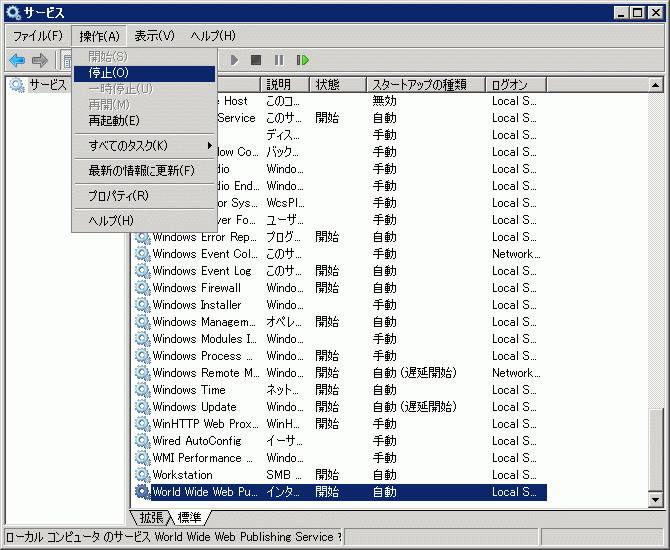Click the forward arrow toolbar icon
The height and width of the screenshot is (550, 670).
click(x=40, y=60)
